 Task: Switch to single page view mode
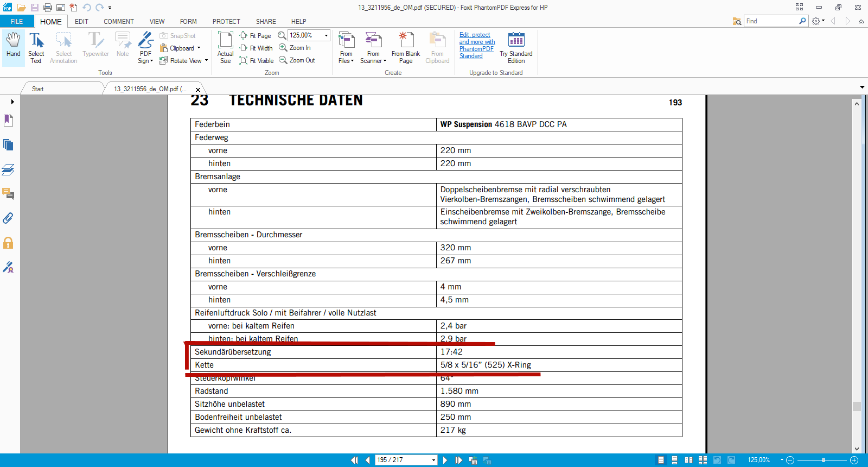[661, 460]
